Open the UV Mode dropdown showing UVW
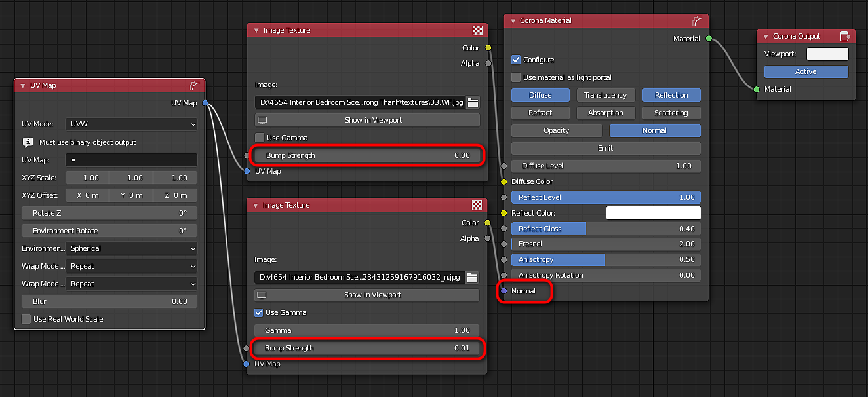The width and height of the screenshot is (868, 397). 131,124
